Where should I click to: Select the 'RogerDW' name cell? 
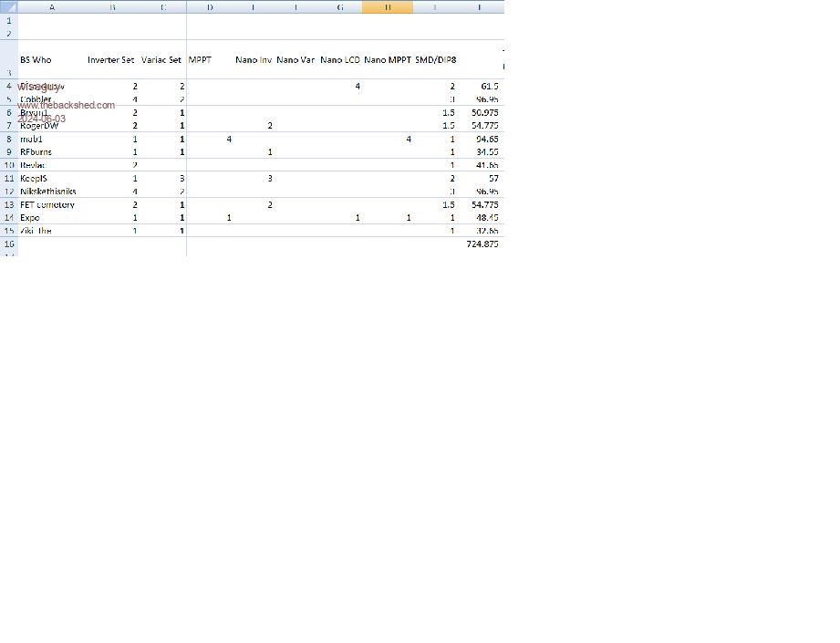coord(39,125)
